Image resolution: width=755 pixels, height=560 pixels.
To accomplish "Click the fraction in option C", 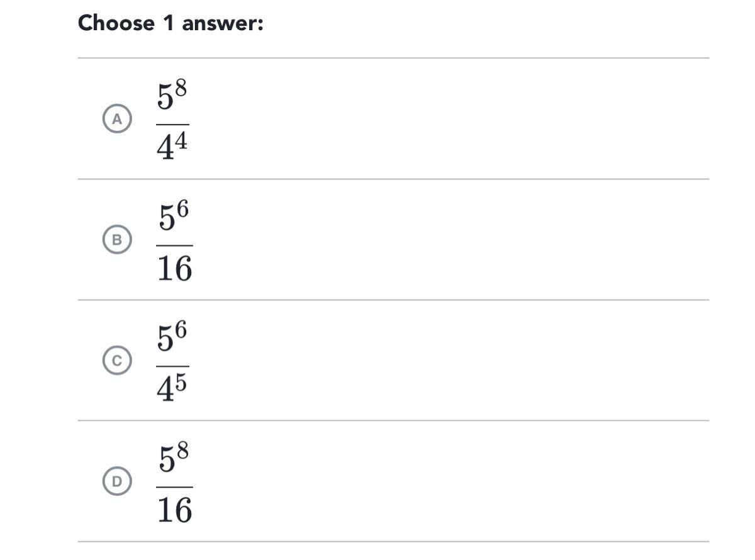I will tap(172, 365).
